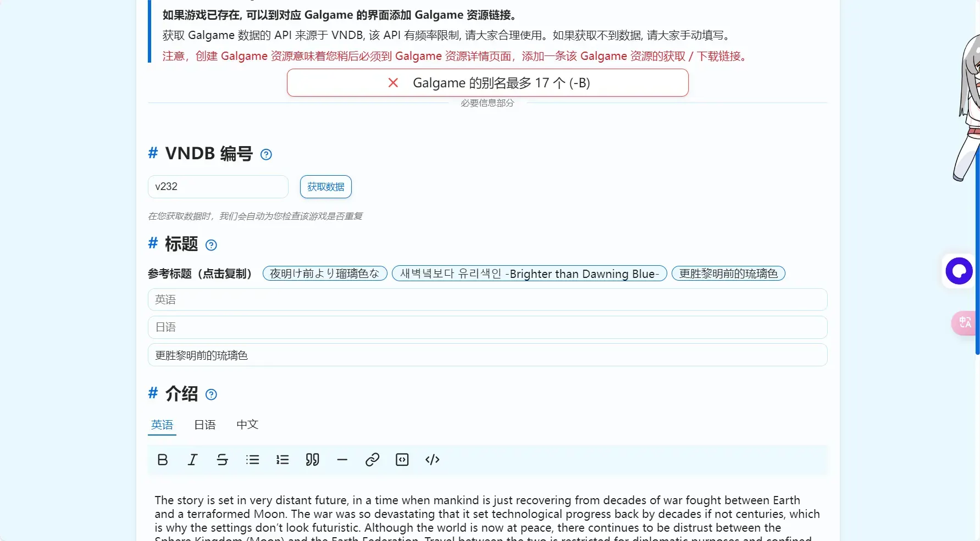The height and width of the screenshot is (541, 980).
Task: Click the red warning text starting with 注意
Action: pyautogui.click(x=456, y=56)
